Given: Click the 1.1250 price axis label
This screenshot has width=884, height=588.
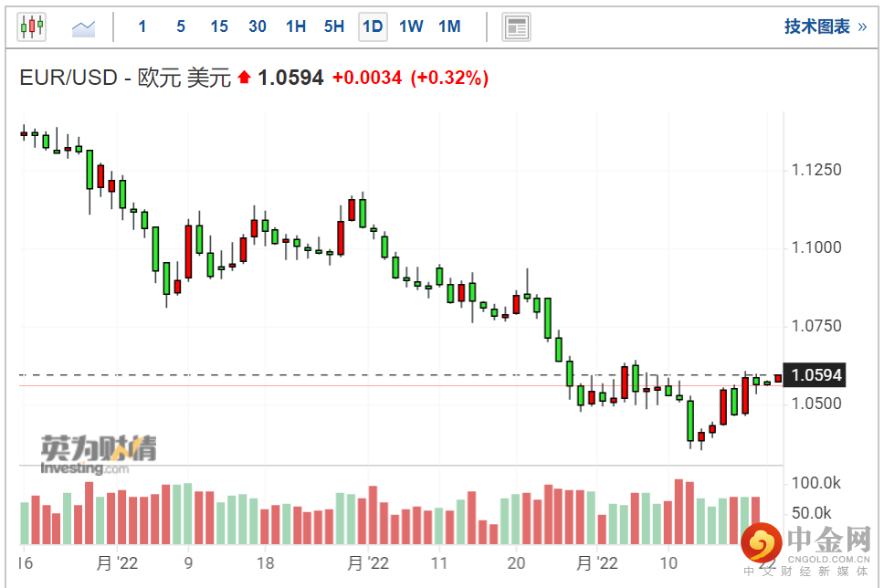Looking at the screenshot, I should [x=816, y=170].
